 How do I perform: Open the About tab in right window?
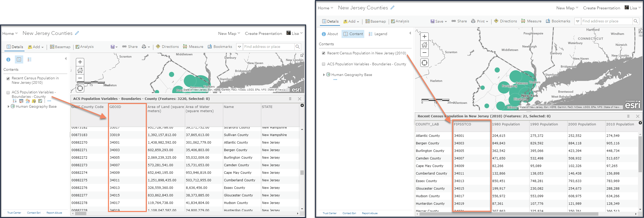pyautogui.click(x=330, y=34)
